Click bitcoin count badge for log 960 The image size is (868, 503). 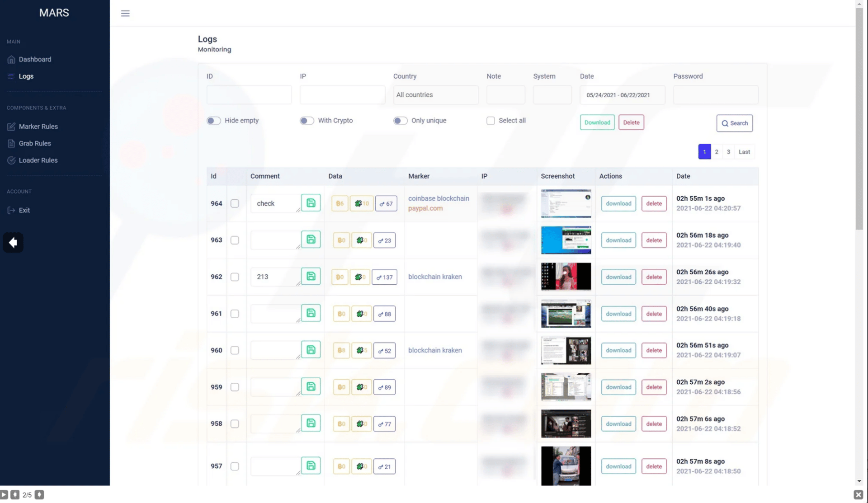341,351
